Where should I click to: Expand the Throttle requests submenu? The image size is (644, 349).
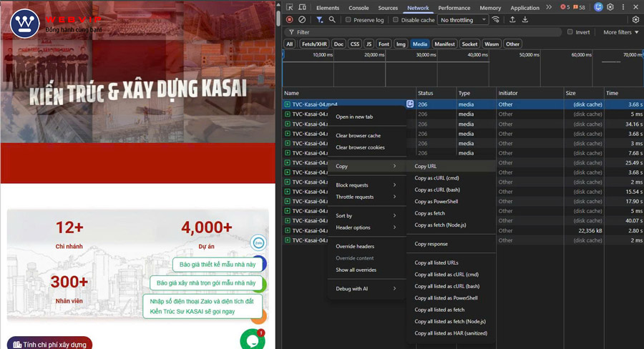tap(366, 197)
